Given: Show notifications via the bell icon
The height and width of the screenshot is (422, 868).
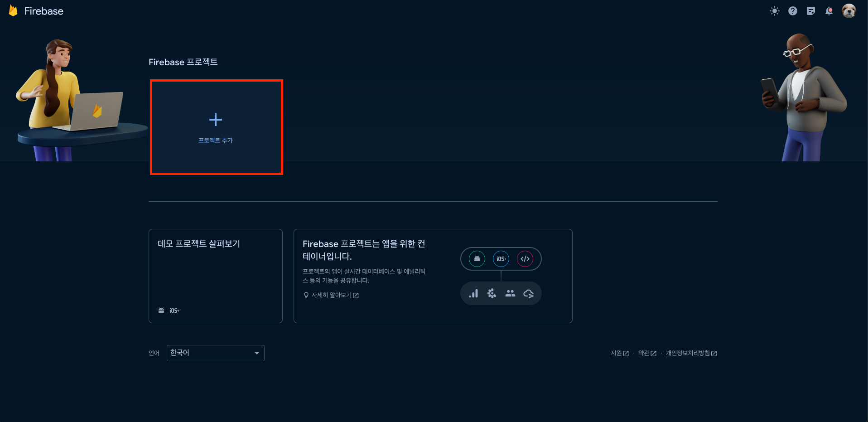Looking at the screenshot, I should point(829,11).
